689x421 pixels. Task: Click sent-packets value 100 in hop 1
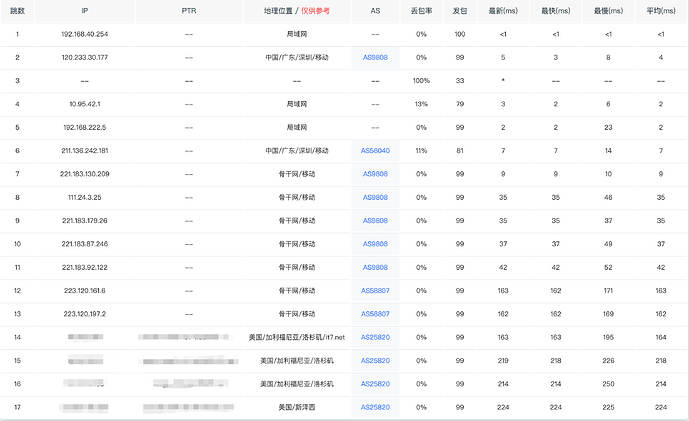[x=460, y=34]
